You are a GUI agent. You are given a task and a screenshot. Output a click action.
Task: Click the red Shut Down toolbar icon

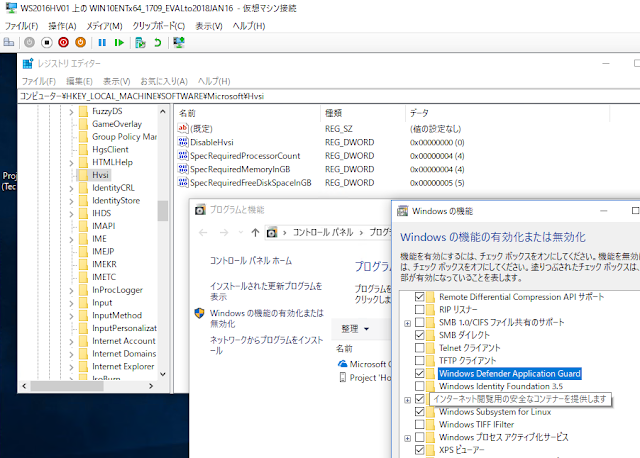pyautogui.click(x=64, y=42)
